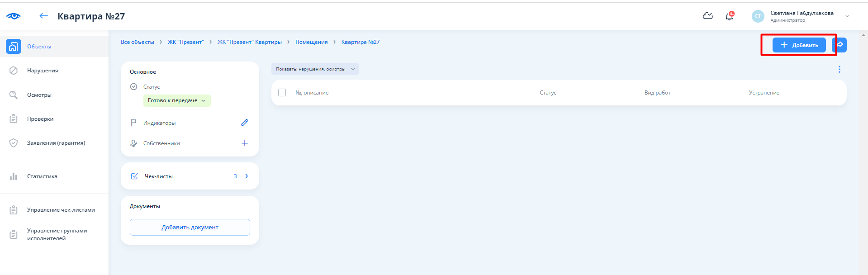Viewport: 868px width, 275px height.
Task: Edit indicators with the pencil icon
Action: 244,123
